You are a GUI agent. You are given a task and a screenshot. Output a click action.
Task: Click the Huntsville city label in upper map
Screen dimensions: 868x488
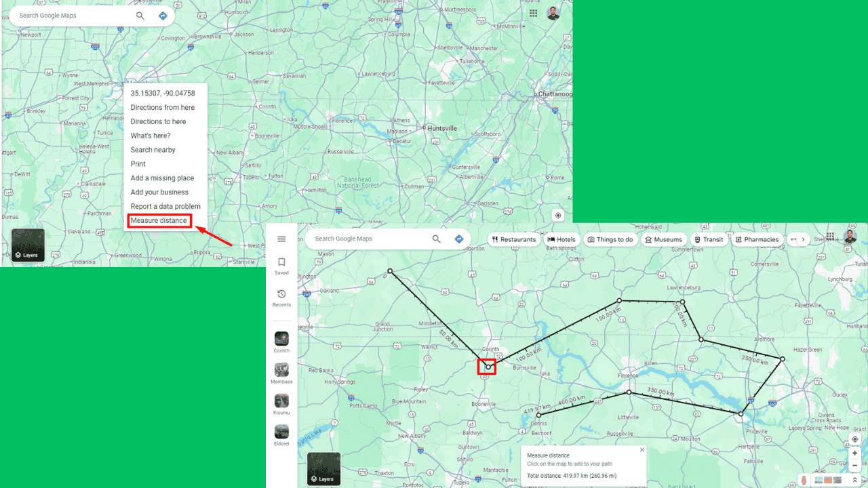tap(441, 127)
